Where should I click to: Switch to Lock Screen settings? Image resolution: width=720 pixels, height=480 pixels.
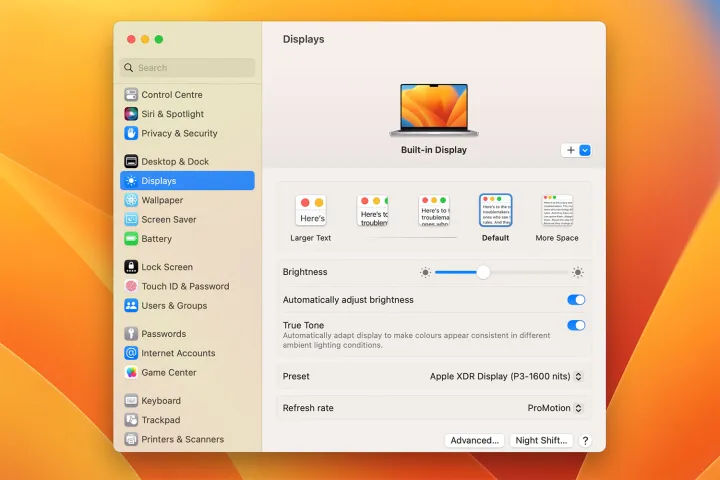[187, 266]
